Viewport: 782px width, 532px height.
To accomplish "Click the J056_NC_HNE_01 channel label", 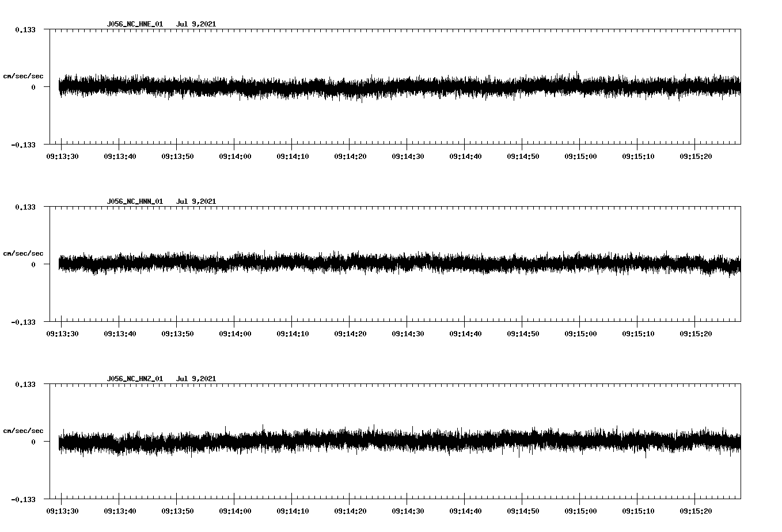I will click(134, 24).
